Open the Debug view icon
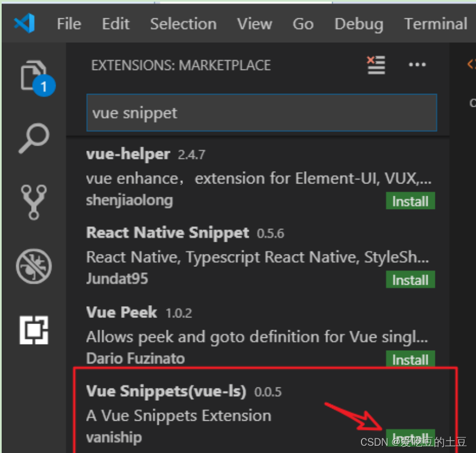476x453 pixels. click(33, 266)
